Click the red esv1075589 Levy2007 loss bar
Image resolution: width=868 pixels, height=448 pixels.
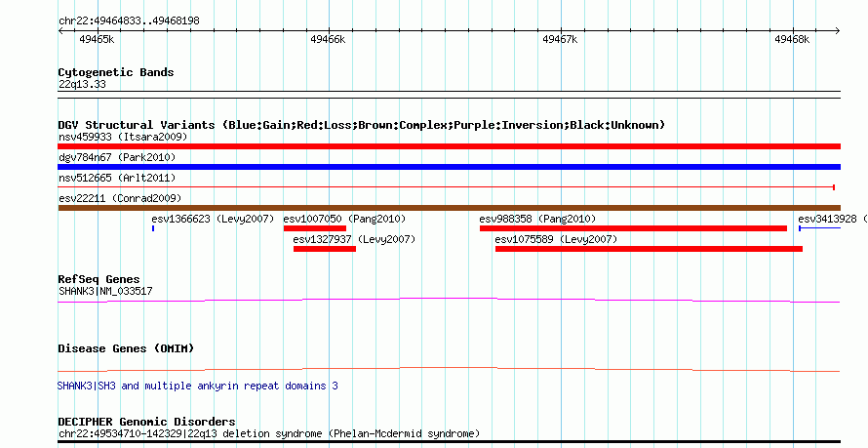click(x=649, y=249)
